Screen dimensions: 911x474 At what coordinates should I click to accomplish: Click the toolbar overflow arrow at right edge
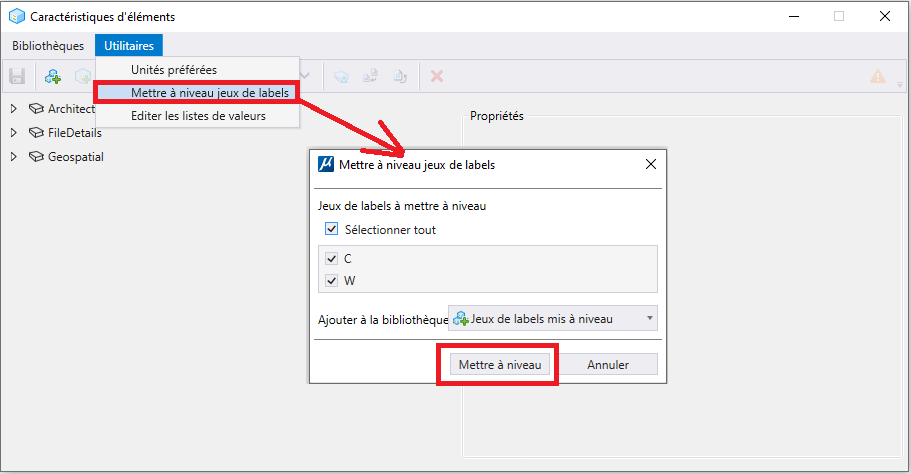900,85
